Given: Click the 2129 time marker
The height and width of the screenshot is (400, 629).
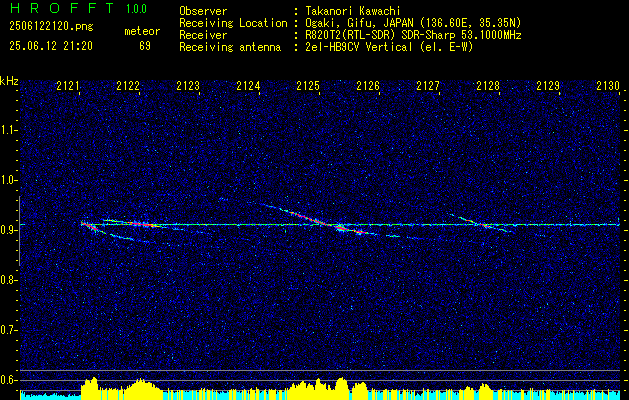Looking at the screenshot, I should tap(548, 86).
